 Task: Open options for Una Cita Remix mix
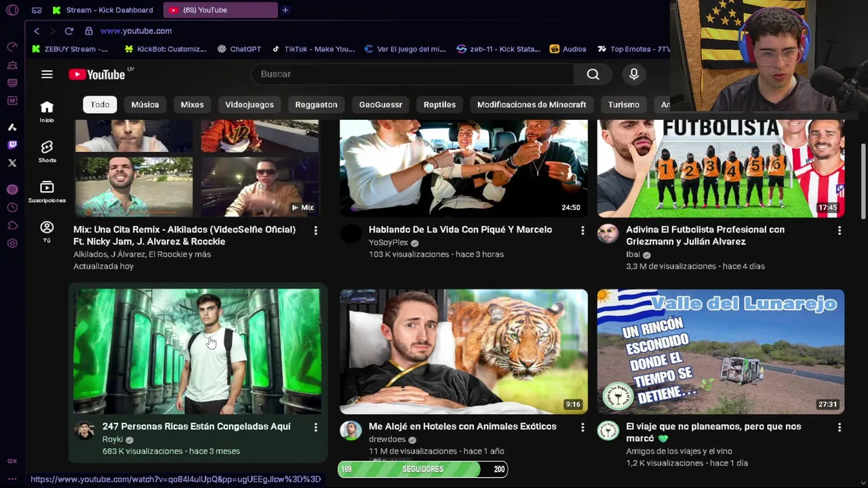pyautogui.click(x=315, y=230)
